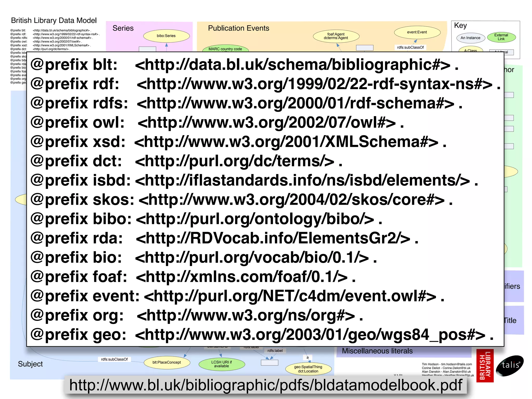532x399 pixels.
Task: Click the '@prefix xsd:' XMLSchema line
Action: [x=238, y=142]
